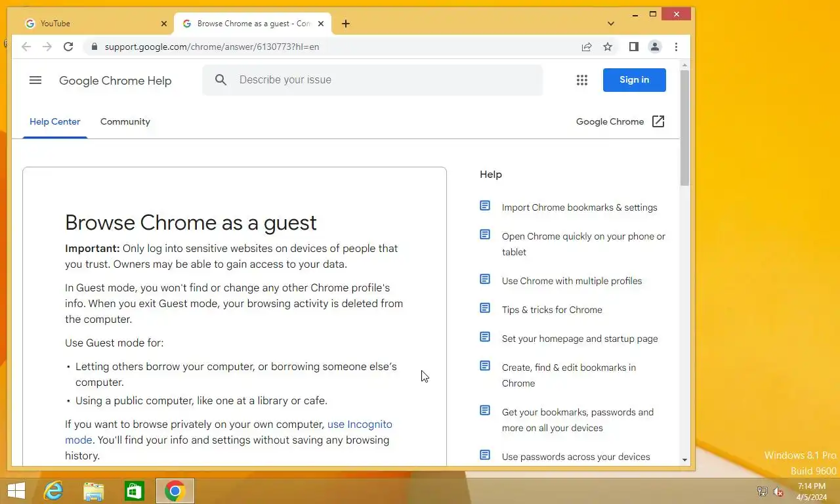Open Tips & tricks for Chrome article

coord(552,310)
